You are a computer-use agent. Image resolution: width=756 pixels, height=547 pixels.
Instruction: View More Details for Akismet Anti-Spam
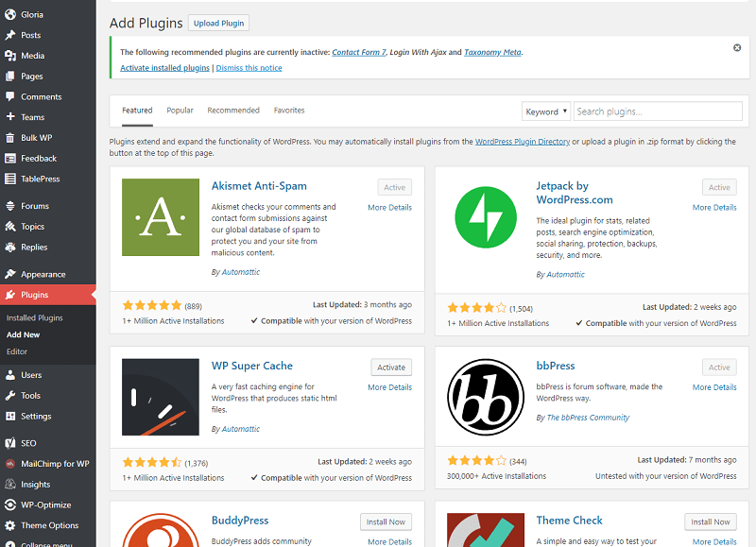tap(389, 208)
